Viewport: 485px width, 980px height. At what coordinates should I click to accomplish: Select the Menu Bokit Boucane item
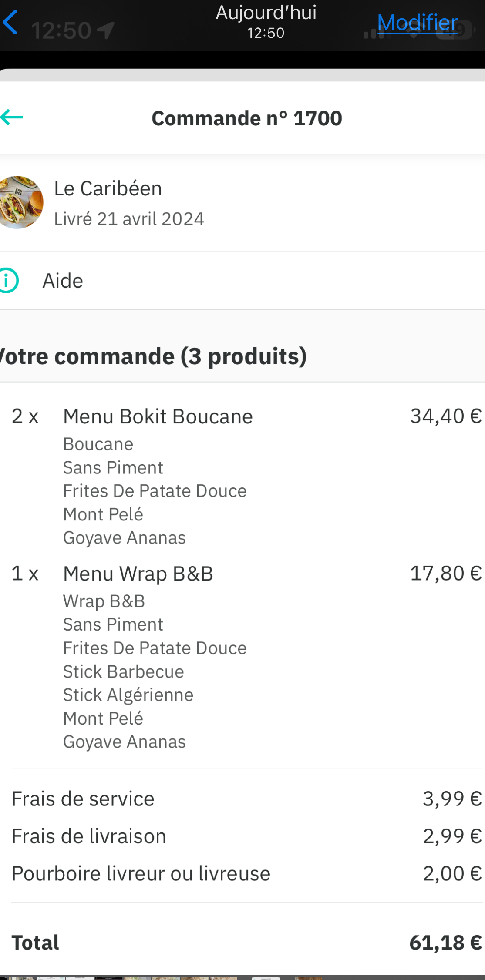point(158,416)
